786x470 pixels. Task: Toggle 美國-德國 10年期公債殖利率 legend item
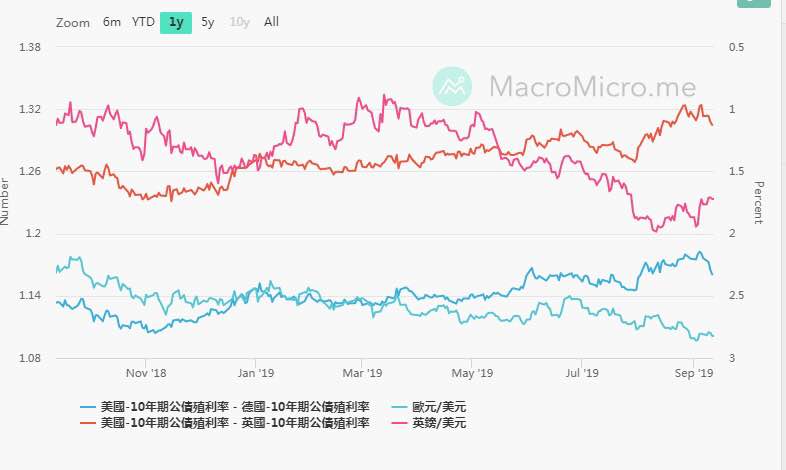point(235,407)
